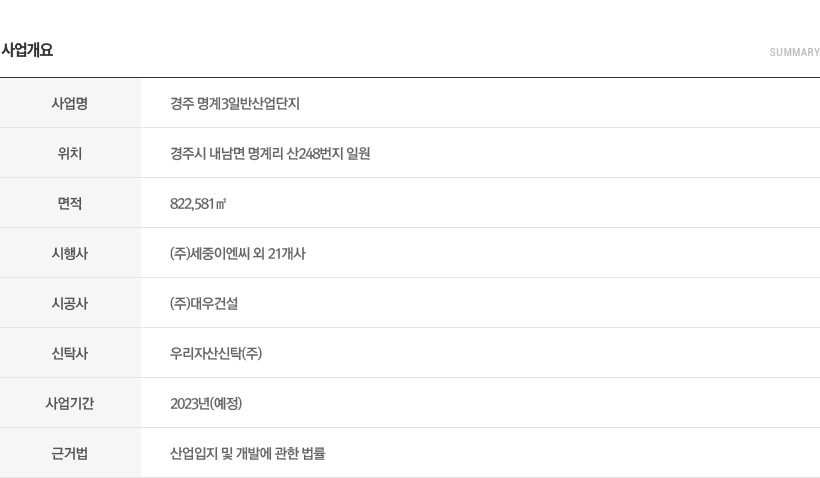Click the period value 2023년(예정)
Screen dimensions: 820x478
click(x=206, y=403)
